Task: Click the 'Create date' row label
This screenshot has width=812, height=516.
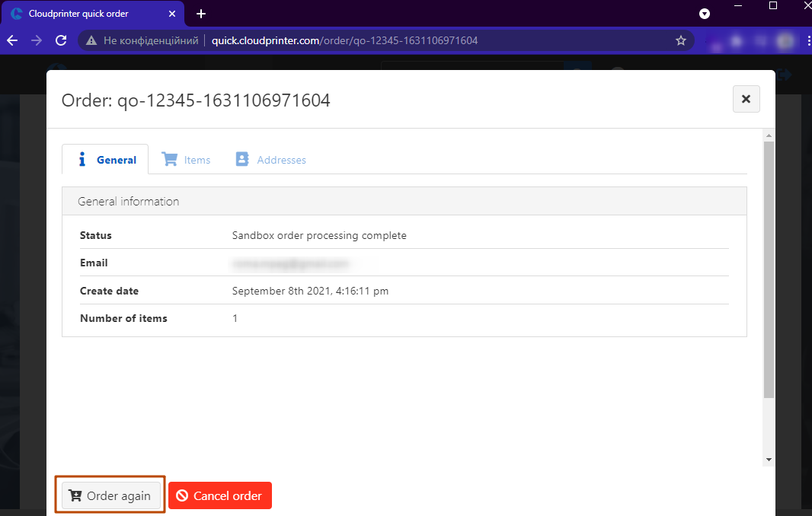Action: pos(109,291)
